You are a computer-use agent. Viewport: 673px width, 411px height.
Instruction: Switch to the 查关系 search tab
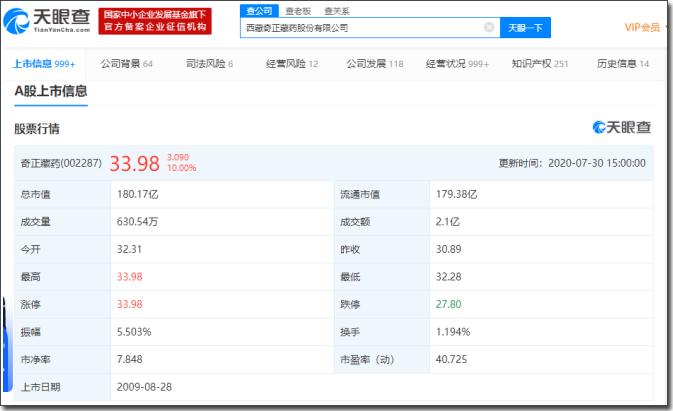(336, 10)
